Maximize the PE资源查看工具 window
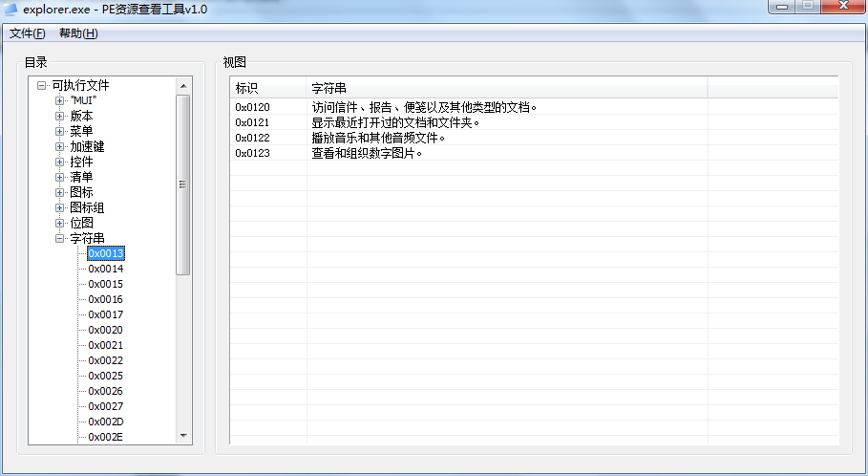 (x=808, y=7)
